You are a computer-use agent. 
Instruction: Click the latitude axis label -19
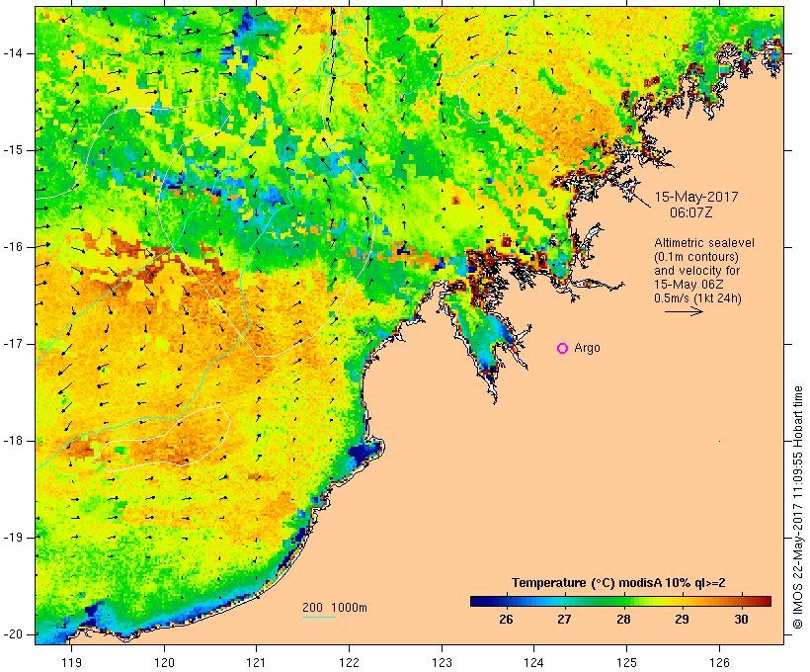click(13, 538)
